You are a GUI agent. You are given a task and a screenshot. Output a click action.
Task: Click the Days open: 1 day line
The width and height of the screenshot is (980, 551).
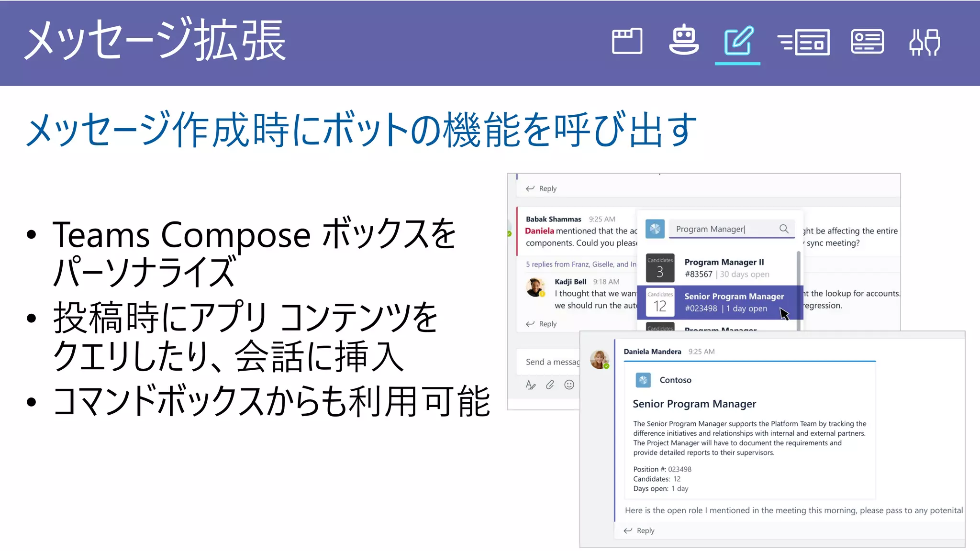pyautogui.click(x=660, y=488)
